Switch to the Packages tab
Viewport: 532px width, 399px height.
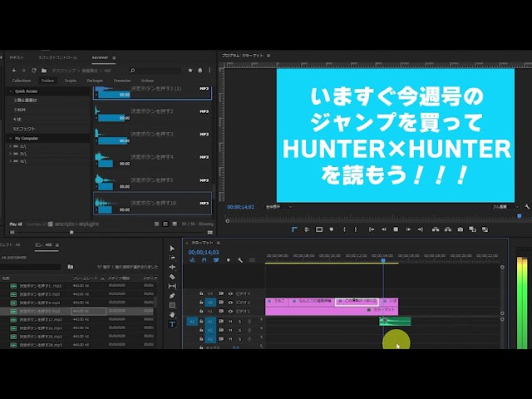(95, 81)
